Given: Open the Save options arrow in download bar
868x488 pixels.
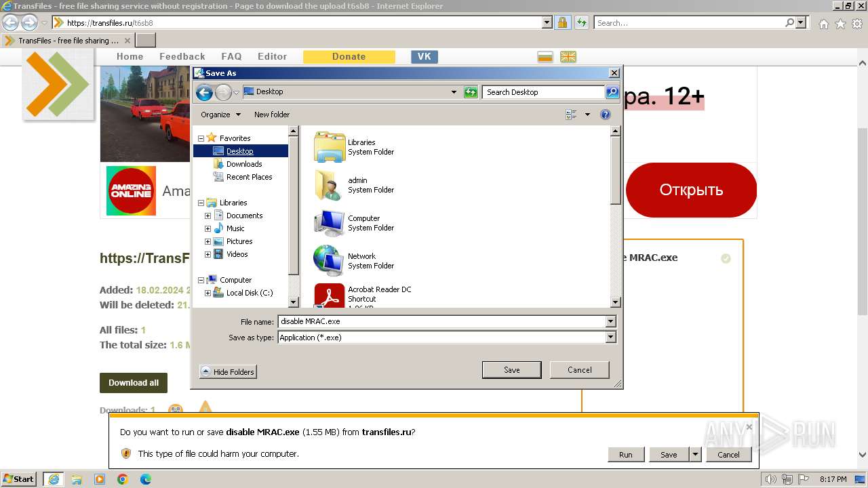Looking at the screenshot, I should [x=695, y=454].
